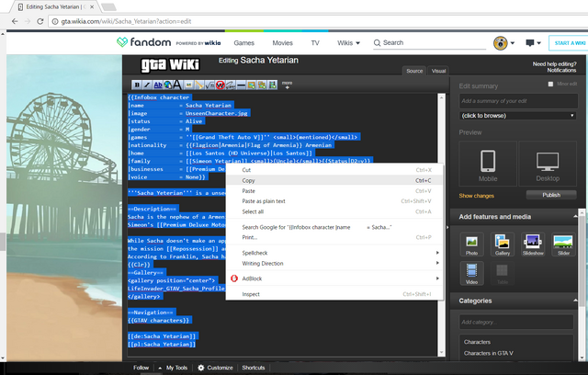Open AdBlock submenu in context menu
This screenshot has width=588, height=375.
(334, 278)
